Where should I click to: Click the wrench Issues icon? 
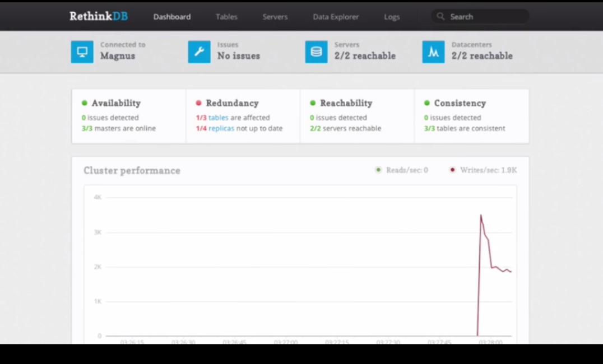click(199, 52)
